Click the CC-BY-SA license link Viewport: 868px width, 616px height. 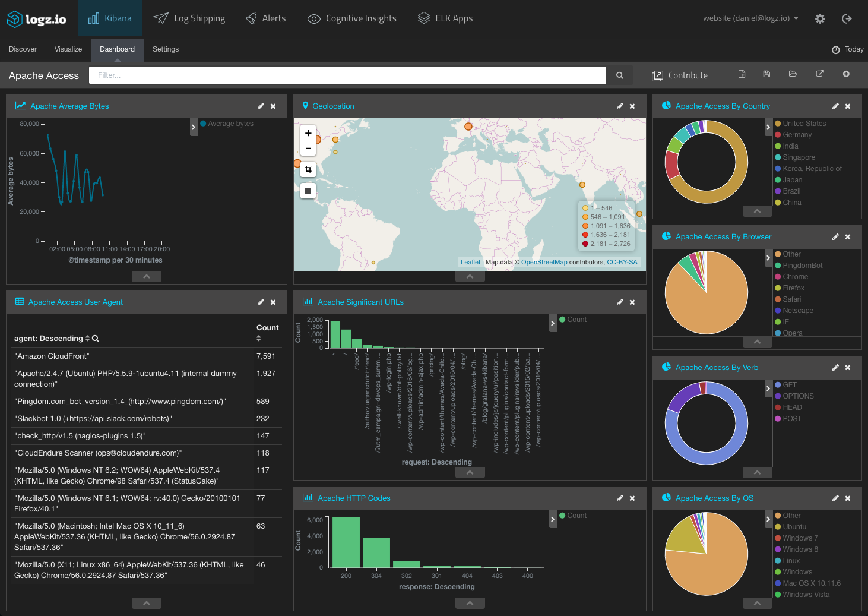[622, 262]
